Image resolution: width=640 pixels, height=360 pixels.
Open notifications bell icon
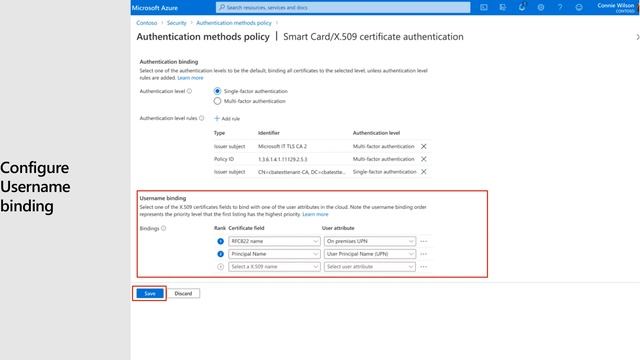point(522,7)
